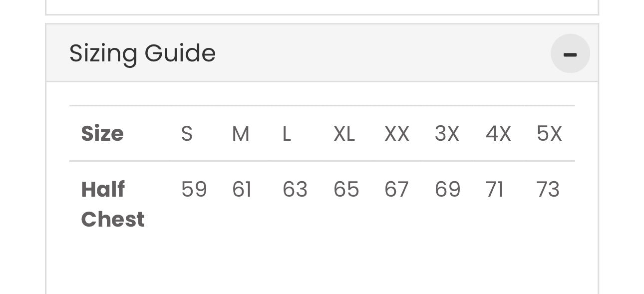Select the 5X size column header
The width and height of the screenshot is (644, 294).
point(549,134)
